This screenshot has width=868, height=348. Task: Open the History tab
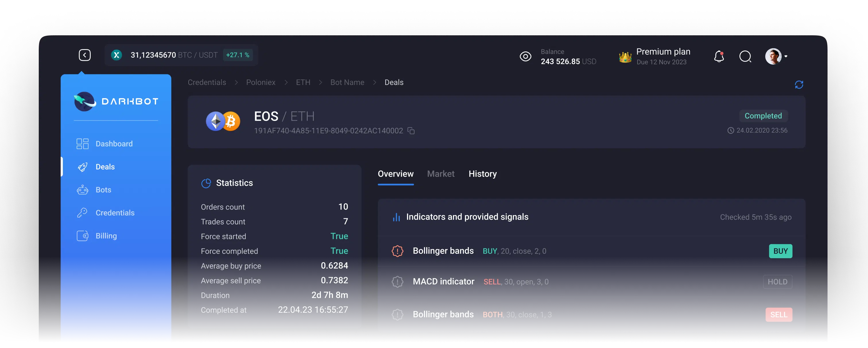(x=483, y=174)
